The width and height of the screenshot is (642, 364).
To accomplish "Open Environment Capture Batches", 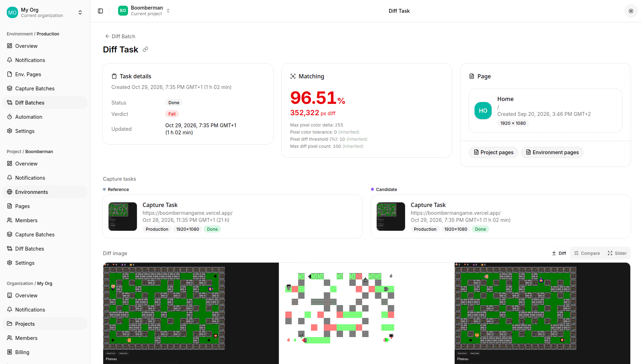I will pyautogui.click(x=45, y=89).
